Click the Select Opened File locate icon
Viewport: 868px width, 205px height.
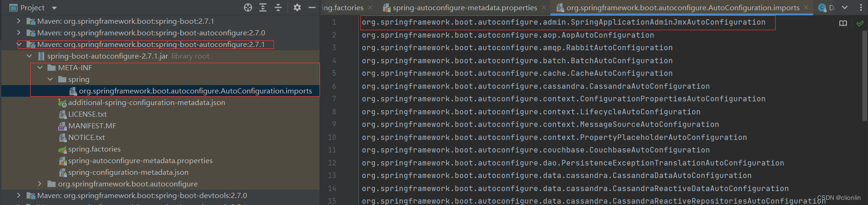(x=248, y=7)
